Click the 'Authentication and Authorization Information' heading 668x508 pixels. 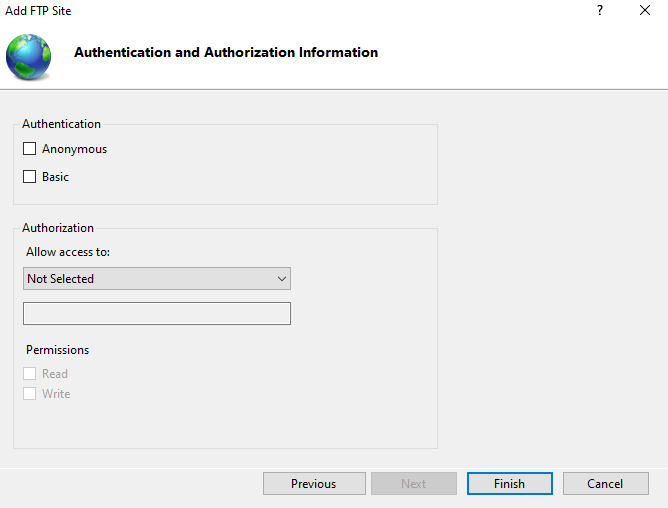tap(226, 52)
